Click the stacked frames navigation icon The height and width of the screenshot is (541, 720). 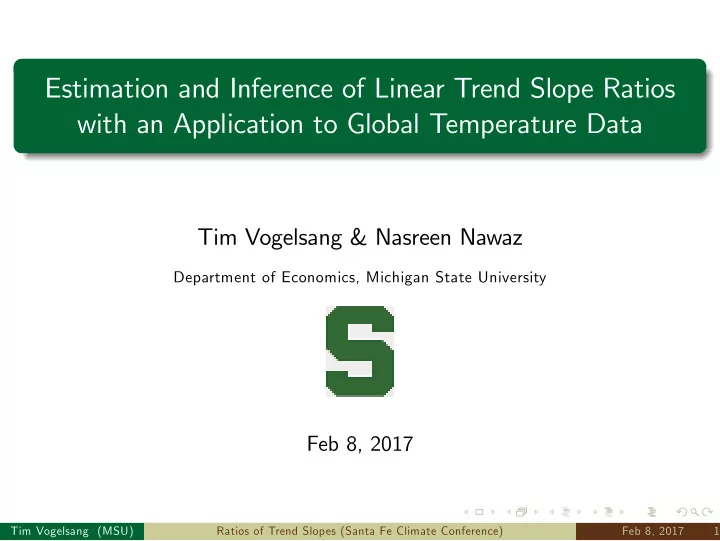(521, 512)
